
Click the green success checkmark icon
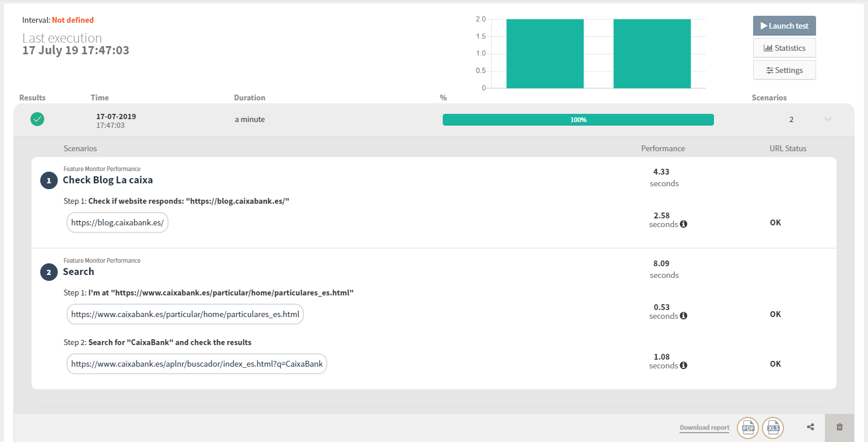(x=37, y=119)
